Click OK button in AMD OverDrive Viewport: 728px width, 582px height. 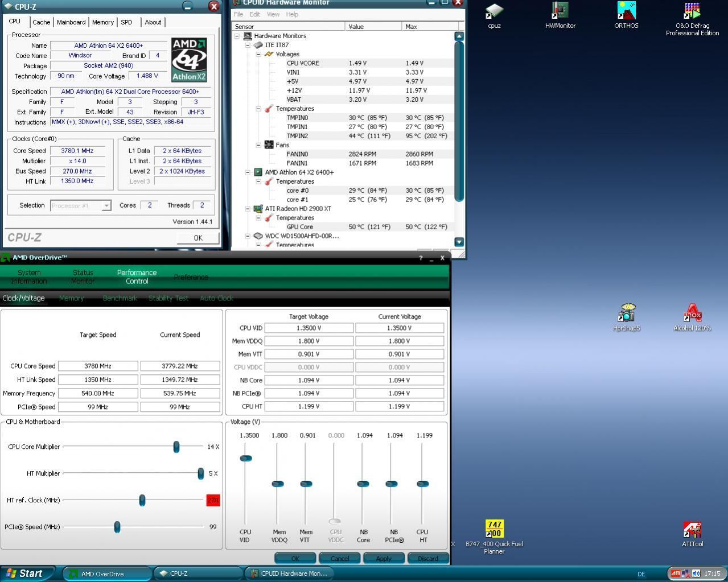pyautogui.click(x=295, y=558)
